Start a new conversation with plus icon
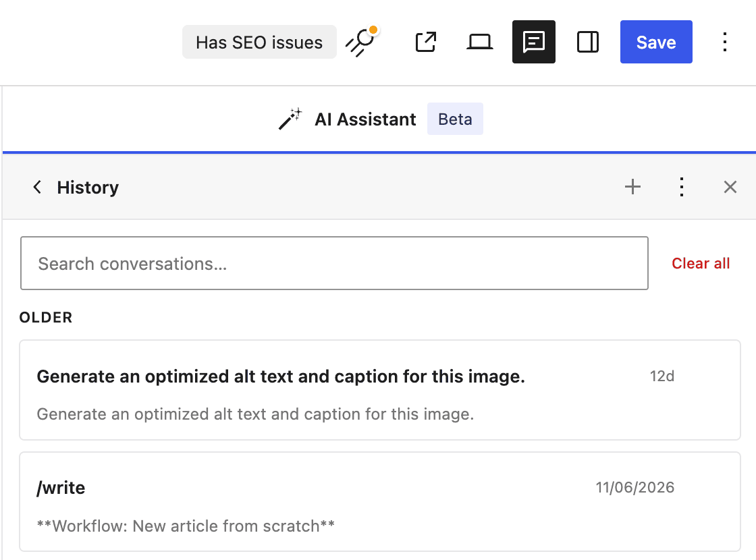This screenshot has width=756, height=560. (632, 187)
